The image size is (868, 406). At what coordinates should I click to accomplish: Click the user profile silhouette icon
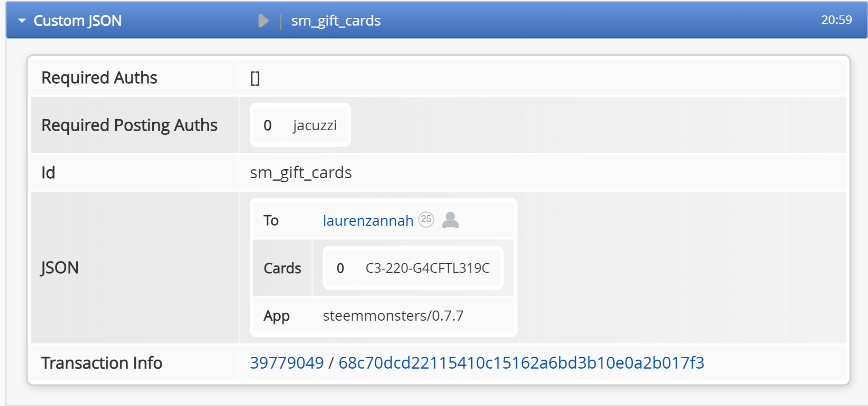pos(450,220)
